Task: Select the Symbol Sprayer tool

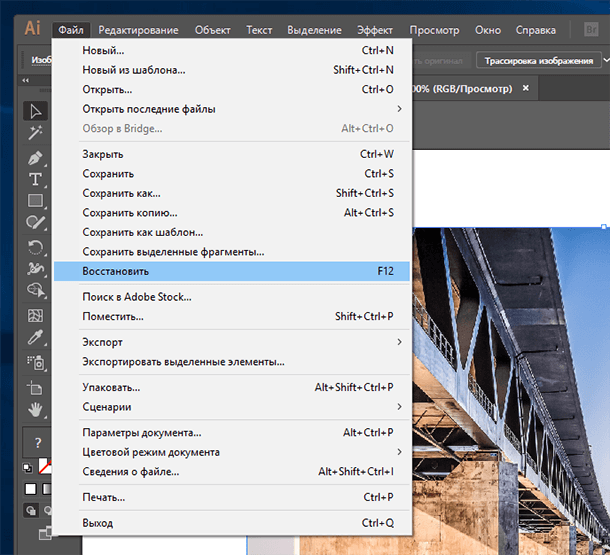Action: click(36, 362)
